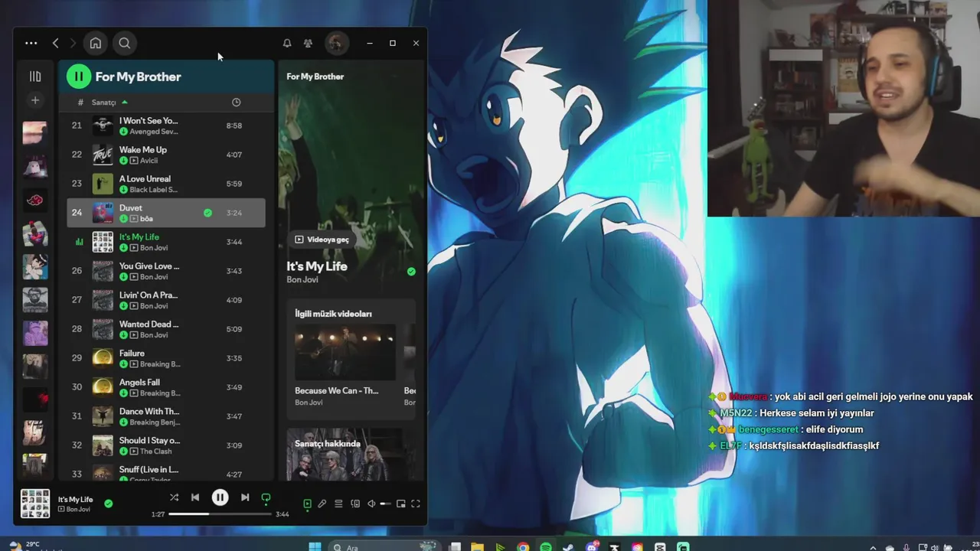
Task: Pause playback in bottom bar
Action: click(220, 497)
